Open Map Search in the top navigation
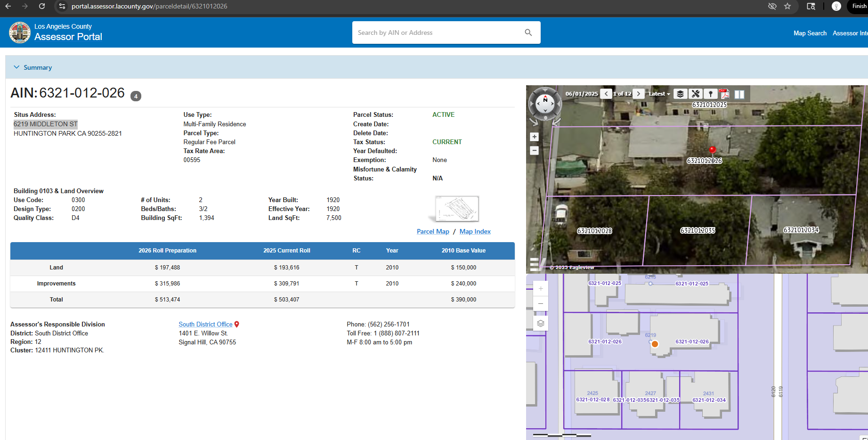This screenshot has width=868, height=440. point(810,33)
